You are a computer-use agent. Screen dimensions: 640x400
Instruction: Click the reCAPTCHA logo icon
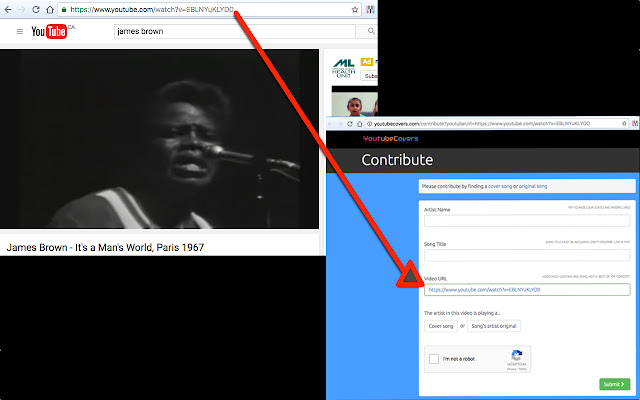click(x=517, y=356)
